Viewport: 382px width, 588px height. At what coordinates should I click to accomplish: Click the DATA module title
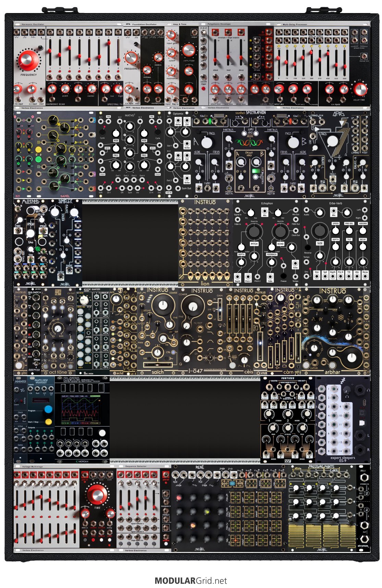[72, 380]
